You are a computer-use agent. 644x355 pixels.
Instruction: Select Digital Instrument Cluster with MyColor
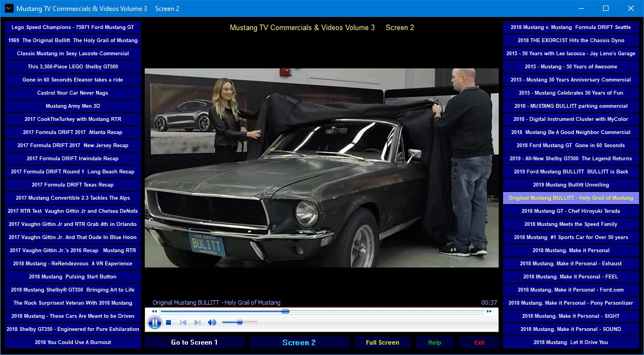click(x=571, y=119)
